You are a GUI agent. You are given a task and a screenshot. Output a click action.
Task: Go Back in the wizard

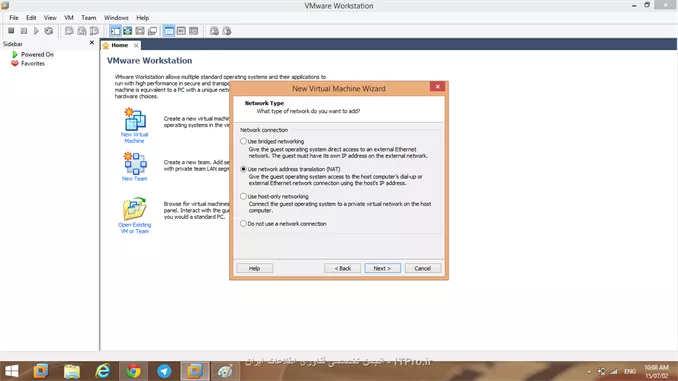click(x=342, y=268)
